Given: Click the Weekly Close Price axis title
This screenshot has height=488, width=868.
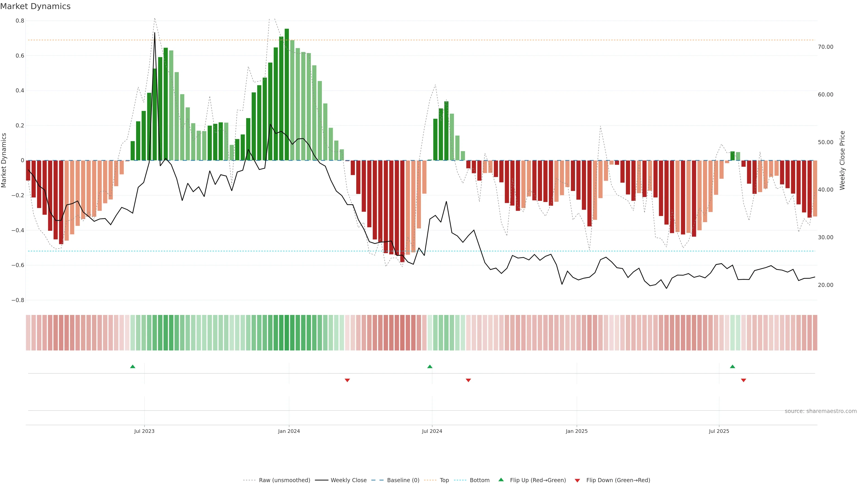Looking at the screenshot, I should coord(842,160).
